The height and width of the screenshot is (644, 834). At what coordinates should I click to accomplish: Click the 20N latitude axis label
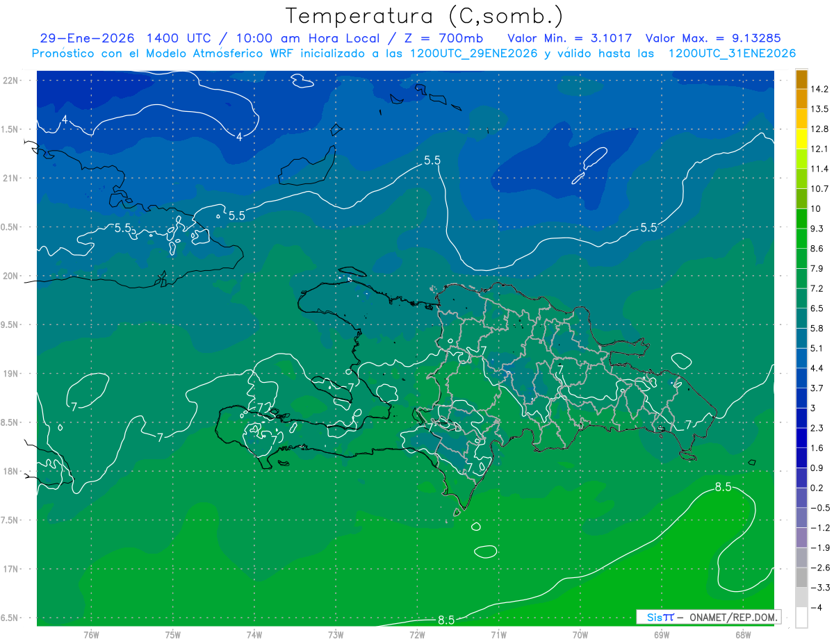12,276
